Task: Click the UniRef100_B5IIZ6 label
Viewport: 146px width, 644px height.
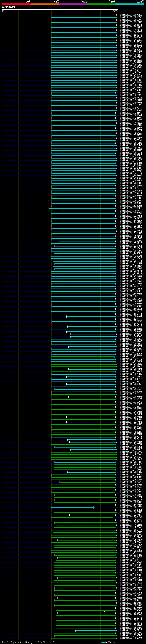Action: tap(131, 309)
